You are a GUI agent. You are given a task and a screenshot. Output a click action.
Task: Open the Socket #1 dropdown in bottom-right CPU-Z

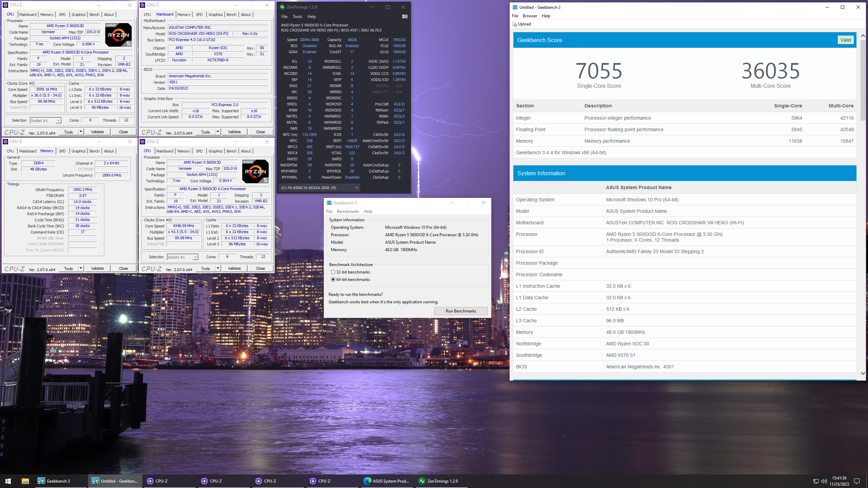click(x=182, y=257)
